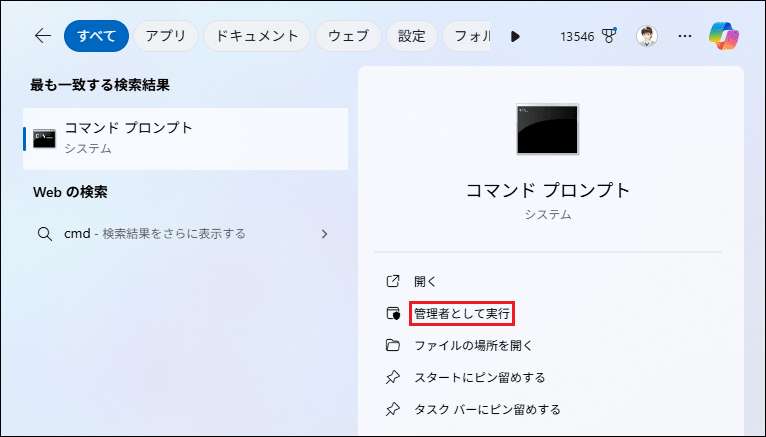Click the pin icon for タスク バーにピン留めする

[393, 410]
